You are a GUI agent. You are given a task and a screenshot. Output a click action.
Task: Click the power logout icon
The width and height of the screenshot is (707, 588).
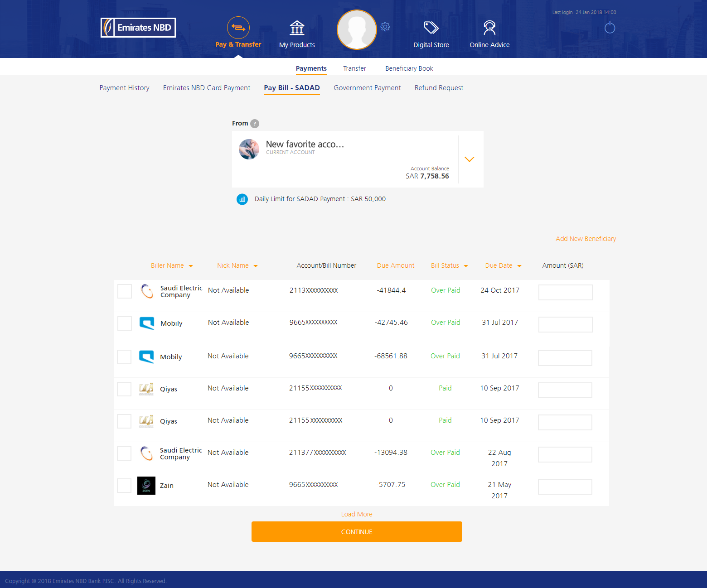coord(610,28)
